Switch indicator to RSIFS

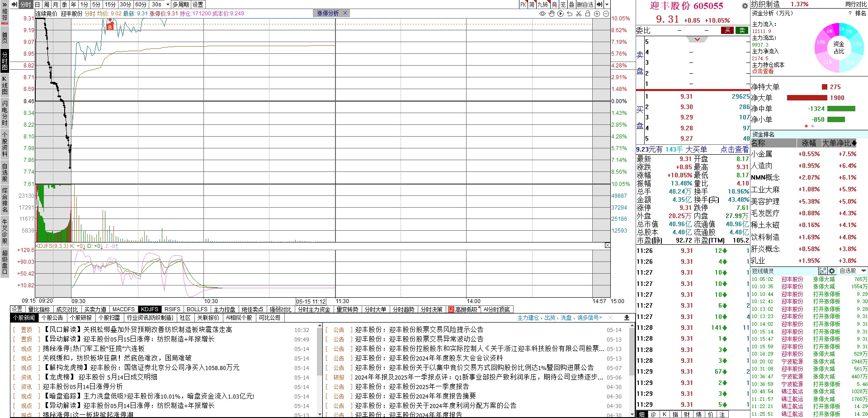pos(172,309)
